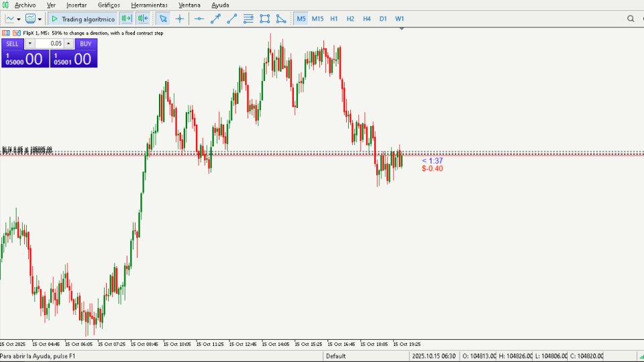Screen dimensions: 644x362
Task: Click the 0.05 volume input field
Action: tap(49, 44)
